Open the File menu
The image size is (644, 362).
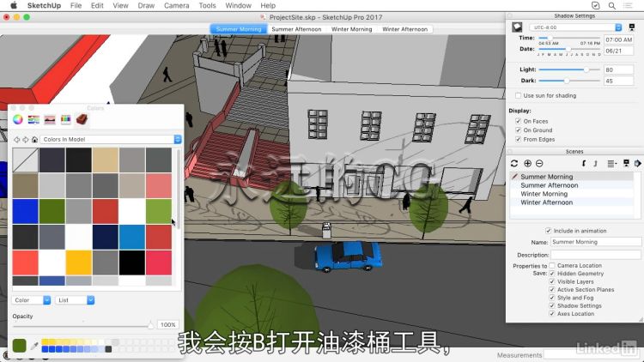pyautogui.click(x=76, y=6)
